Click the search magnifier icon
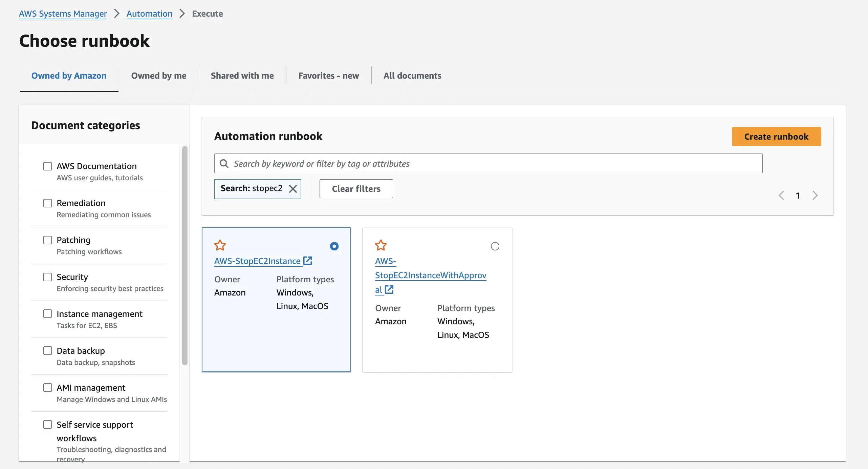Viewport: 868px width, 469px height. click(224, 163)
